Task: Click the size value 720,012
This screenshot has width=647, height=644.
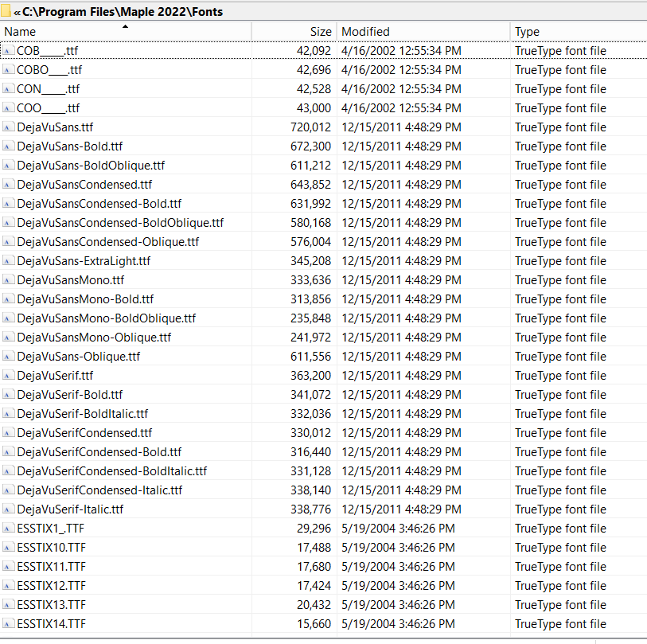Action: pyautogui.click(x=310, y=127)
